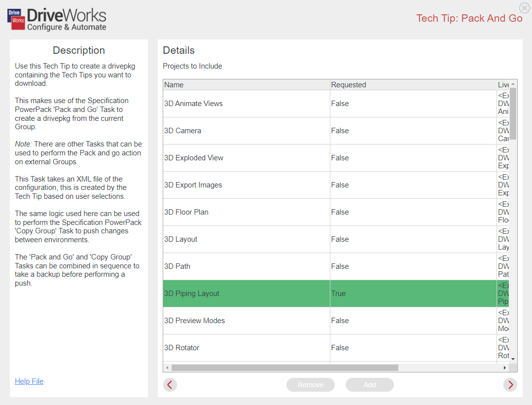Image resolution: width=532 pixels, height=405 pixels.
Task: Select the 3D Path project
Action: click(x=247, y=266)
